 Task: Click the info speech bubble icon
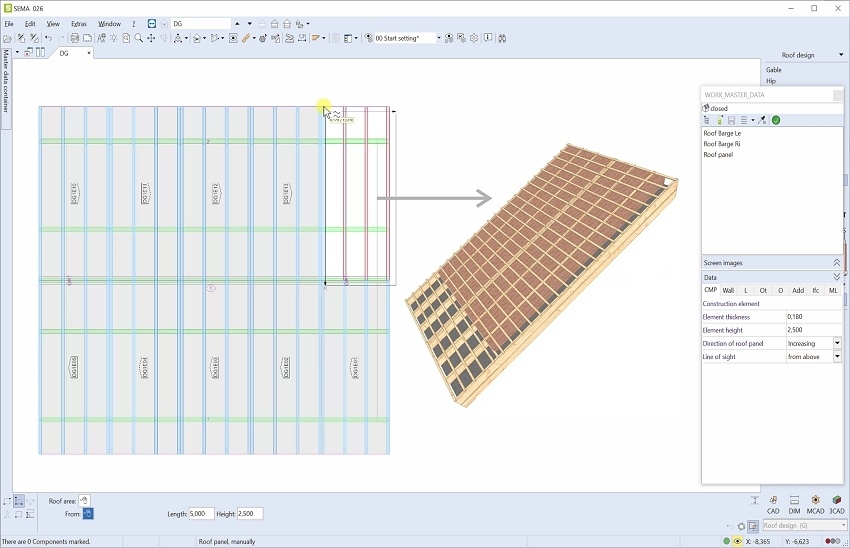point(488,38)
